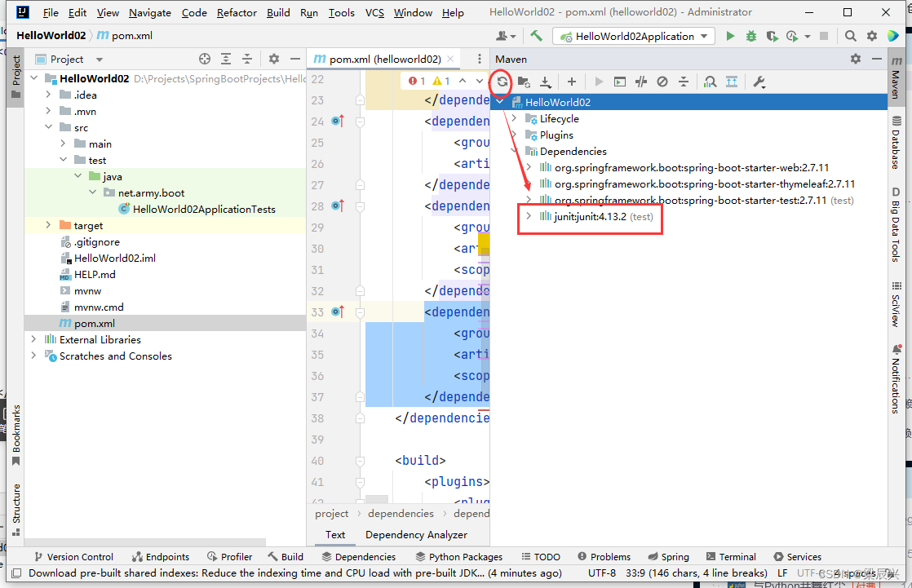Add Maven project with plus icon
The height and width of the screenshot is (588, 912).
tap(572, 82)
